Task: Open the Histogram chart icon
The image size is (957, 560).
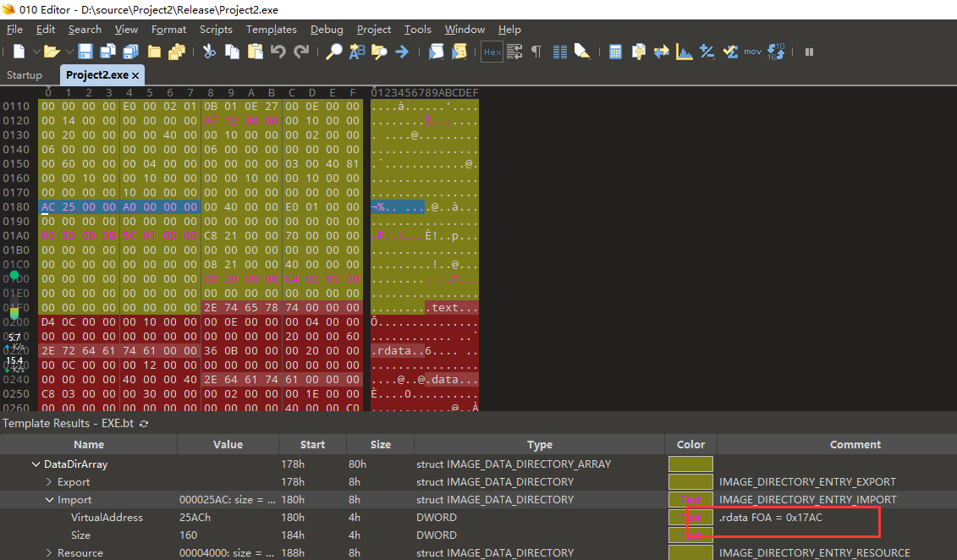Action: tap(685, 52)
